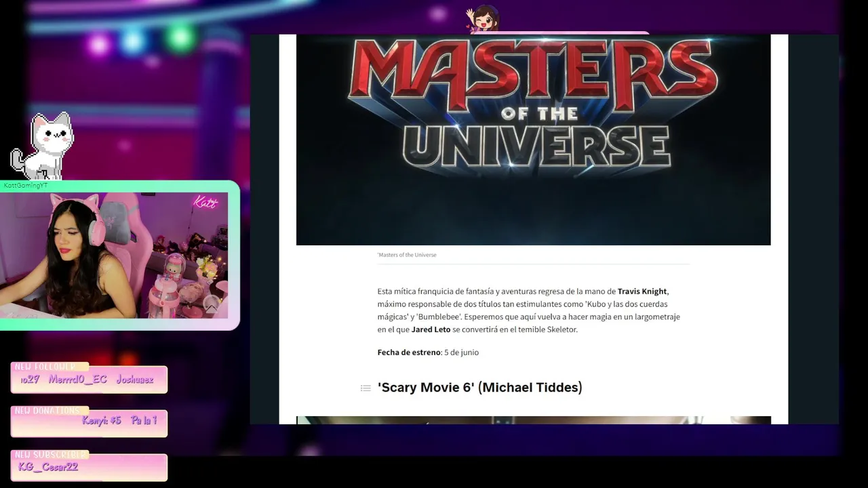This screenshot has width=868, height=488.
Task: Click the pixel cat mascot overlay
Action: click(x=42, y=146)
